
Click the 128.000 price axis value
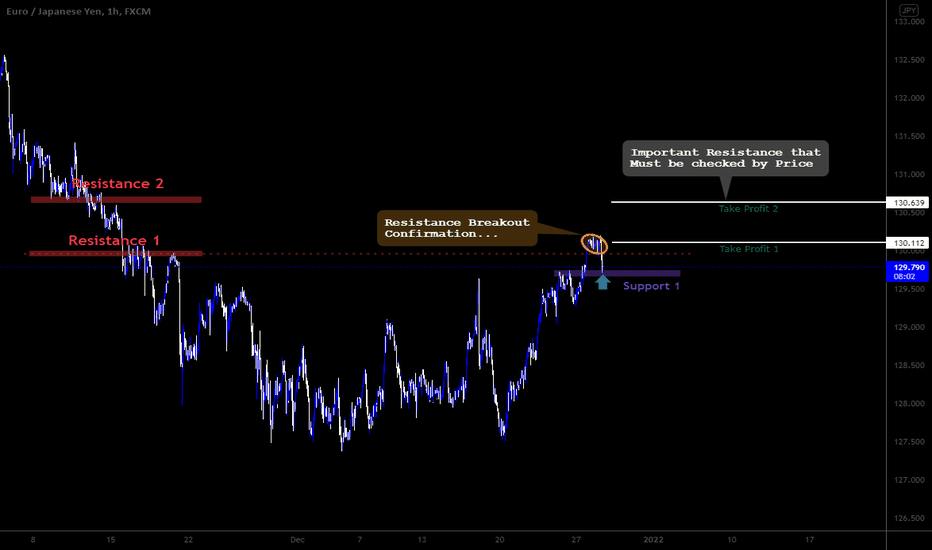(x=909, y=404)
